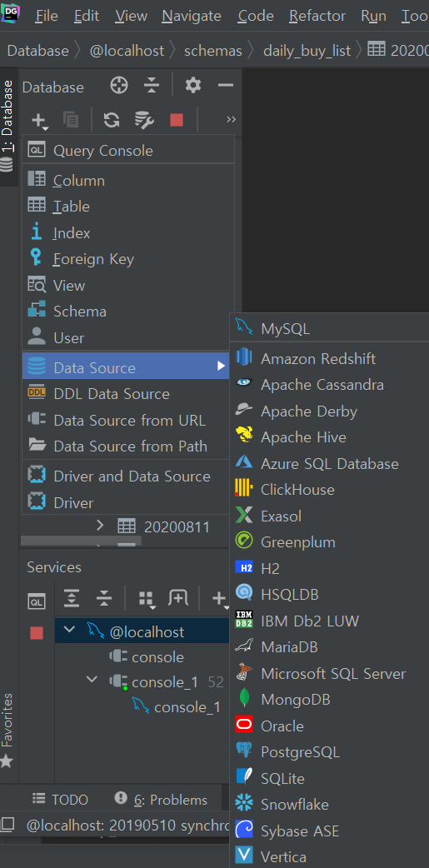Click the duplicate icon in Database toolbar

tap(70, 119)
